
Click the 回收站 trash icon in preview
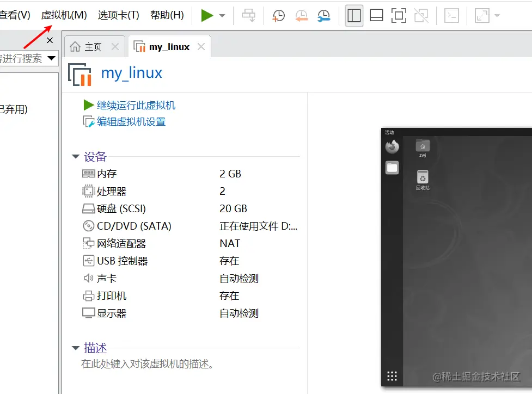(x=423, y=180)
